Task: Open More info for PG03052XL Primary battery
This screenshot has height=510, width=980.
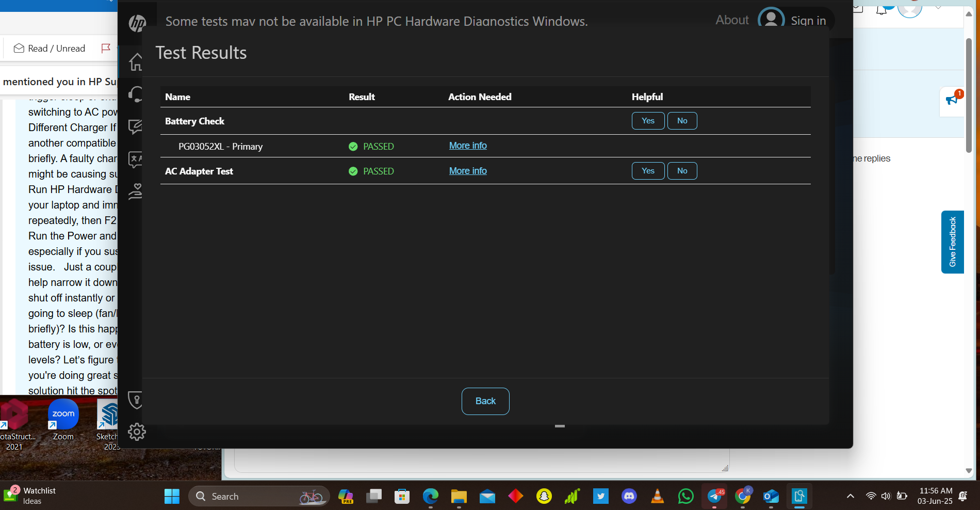Action: pyautogui.click(x=468, y=146)
